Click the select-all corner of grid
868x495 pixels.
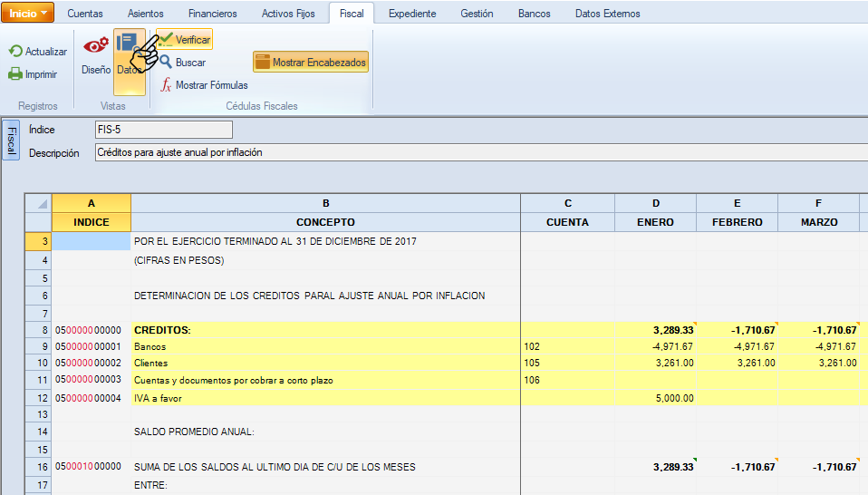(38, 203)
